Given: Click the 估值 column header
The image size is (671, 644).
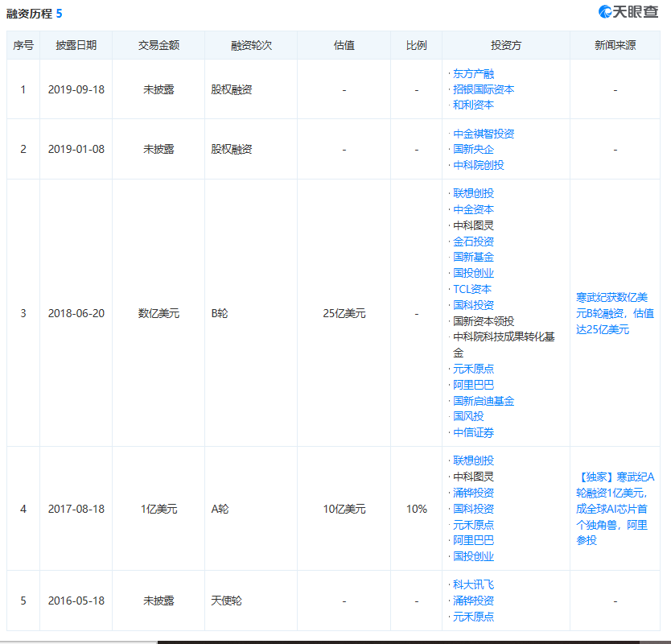Looking at the screenshot, I should 344,45.
